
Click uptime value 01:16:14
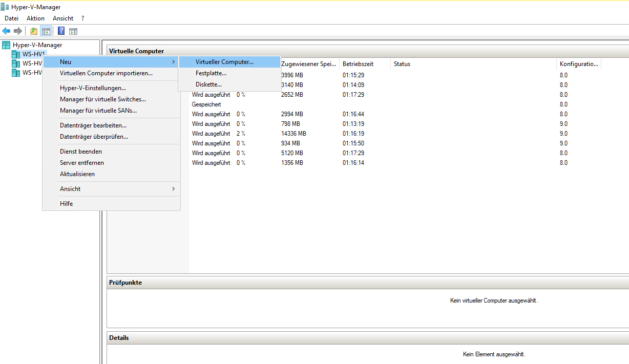(x=353, y=163)
